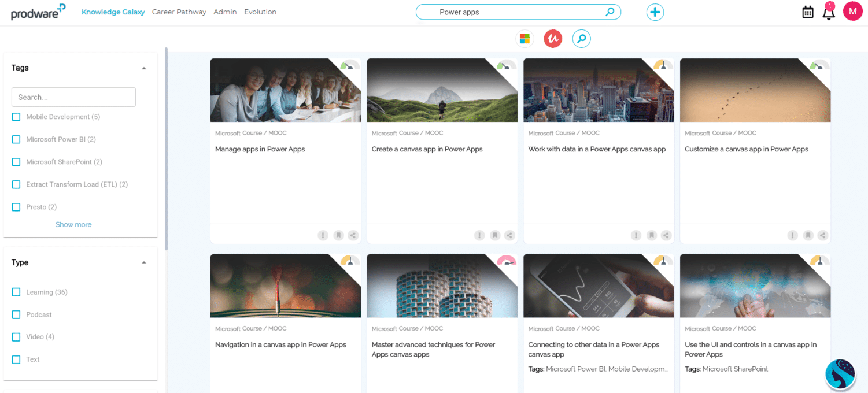Image resolution: width=868 pixels, height=393 pixels.
Task: Collapse the Type filter panel
Action: click(144, 262)
